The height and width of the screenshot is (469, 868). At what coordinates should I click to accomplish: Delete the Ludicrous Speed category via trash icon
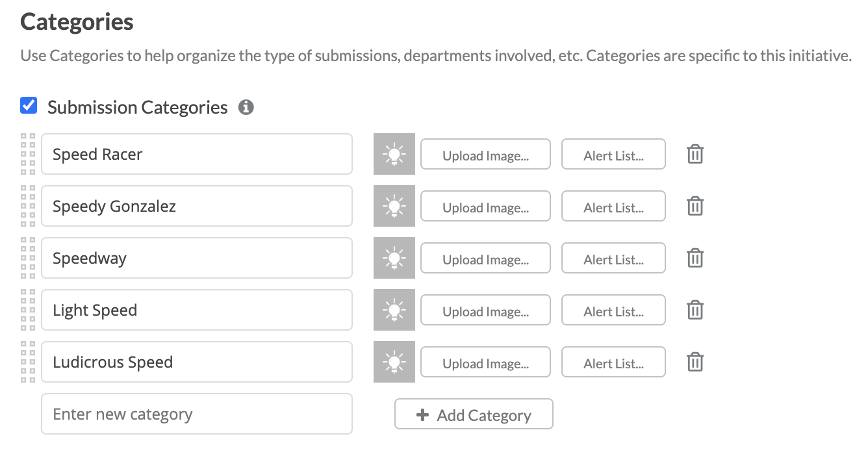click(x=695, y=362)
